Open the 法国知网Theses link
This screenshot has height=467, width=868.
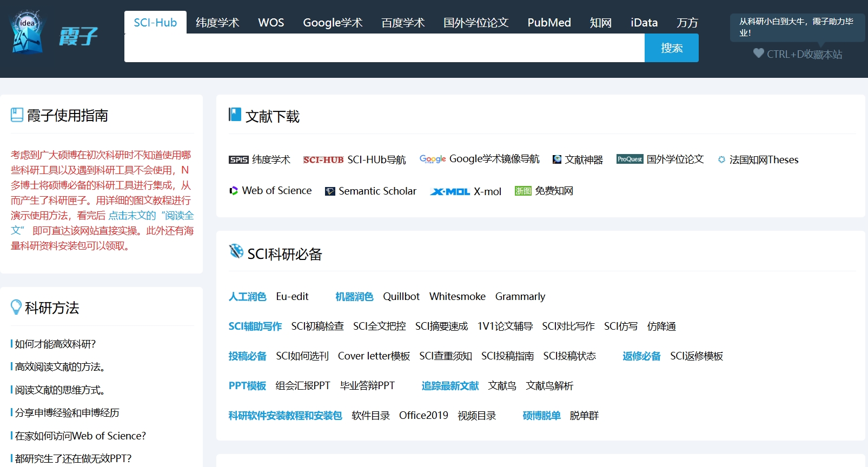(764, 159)
